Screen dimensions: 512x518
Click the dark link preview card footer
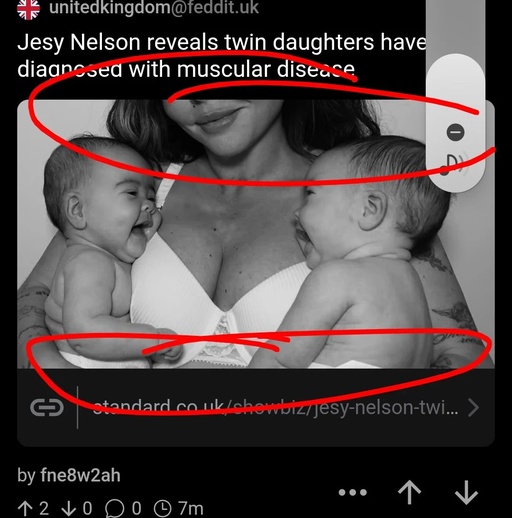point(256,407)
